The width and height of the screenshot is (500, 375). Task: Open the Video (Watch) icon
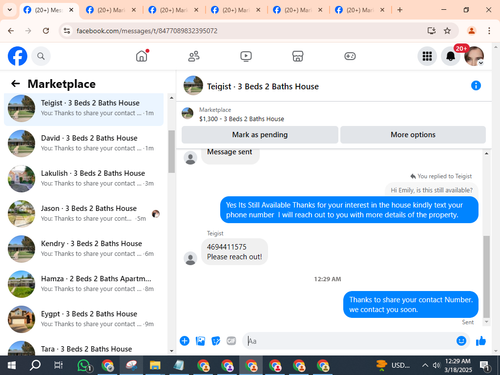[246, 56]
